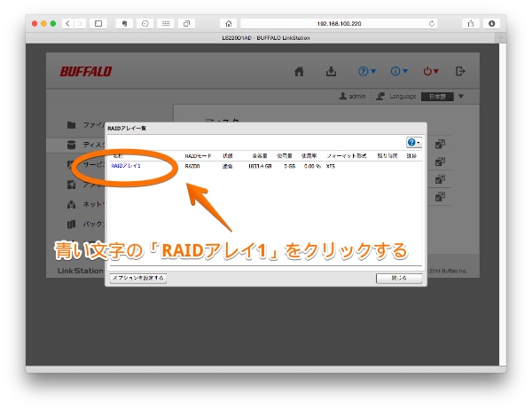This screenshot has width=532, height=410.
Task: Click the Language label icon
Action: pos(380,97)
